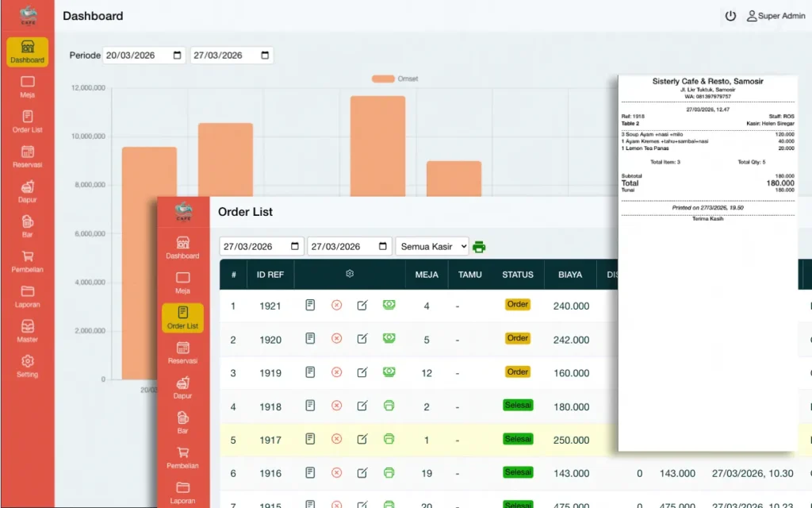
Task: Open the calendar picker for 20/03/2026 Periode date
Action: (x=177, y=56)
